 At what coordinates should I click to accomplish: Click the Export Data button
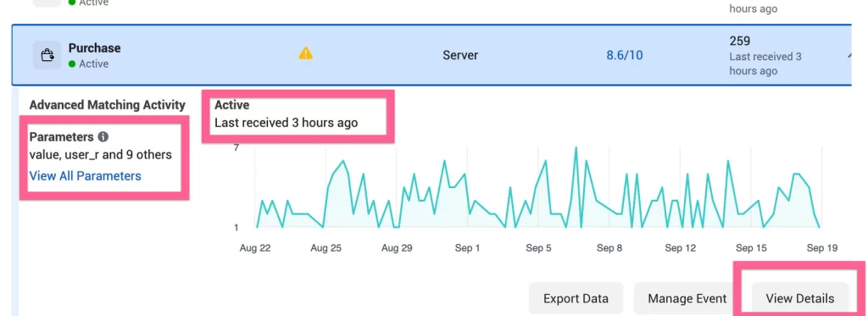coord(576,299)
